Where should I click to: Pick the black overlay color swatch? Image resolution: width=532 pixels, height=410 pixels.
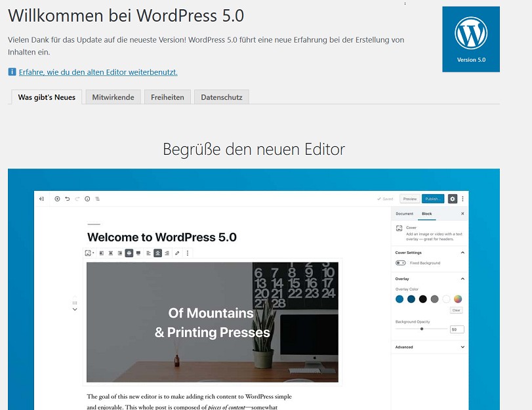coord(422,299)
